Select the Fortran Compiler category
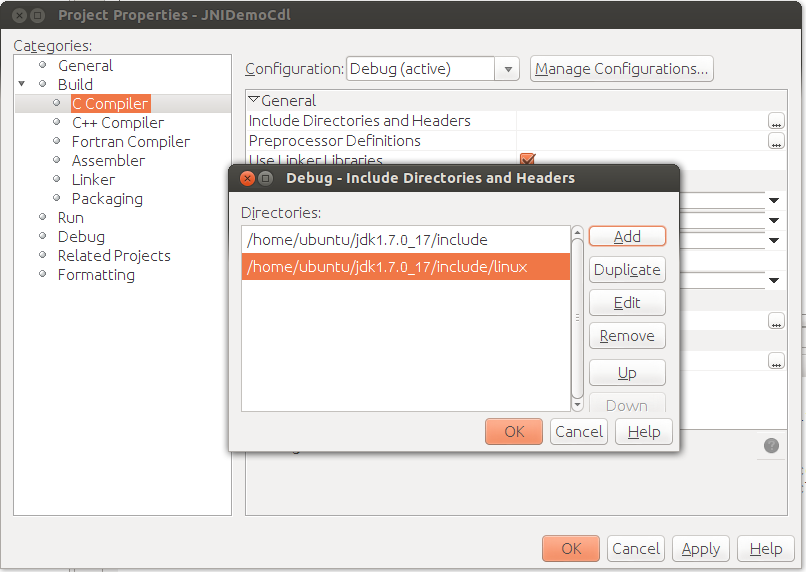 pos(130,141)
